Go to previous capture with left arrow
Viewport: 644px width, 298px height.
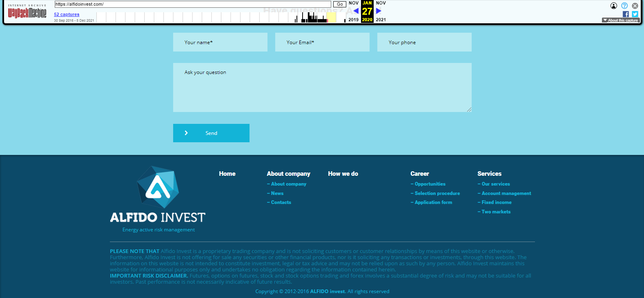pos(356,11)
